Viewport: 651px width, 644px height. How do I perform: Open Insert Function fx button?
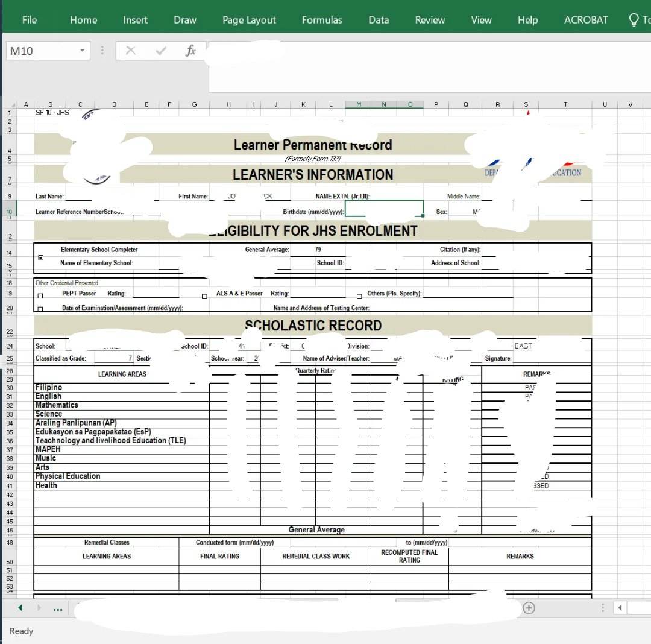(190, 51)
